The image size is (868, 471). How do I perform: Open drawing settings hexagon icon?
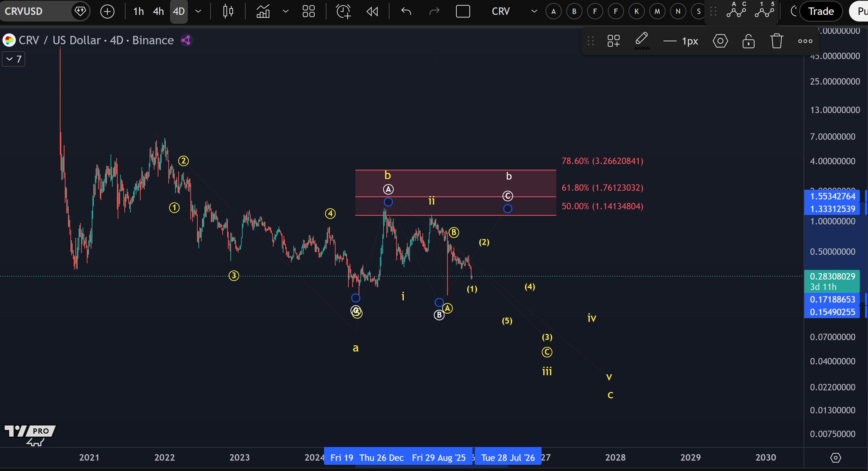(x=720, y=41)
